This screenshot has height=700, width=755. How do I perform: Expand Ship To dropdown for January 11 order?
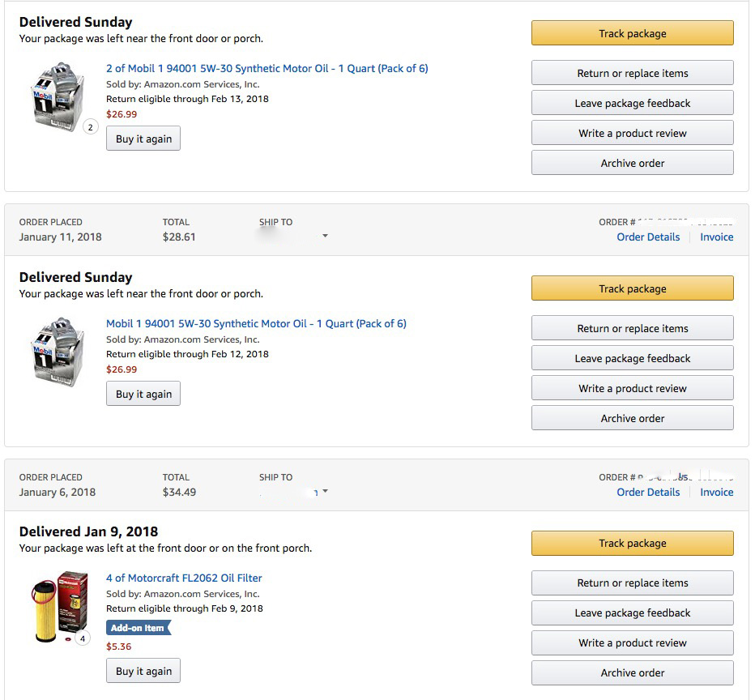[x=325, y=236]
